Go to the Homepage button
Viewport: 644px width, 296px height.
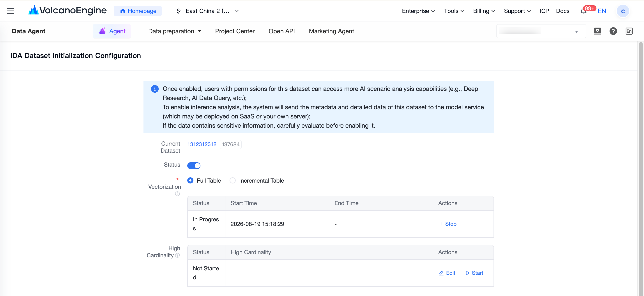pos(138,11)
